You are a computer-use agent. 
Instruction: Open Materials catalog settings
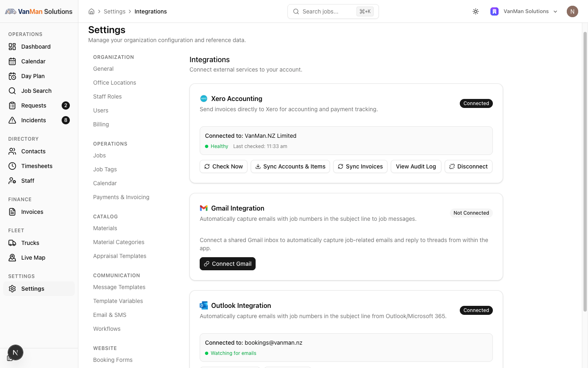(105, 228)
